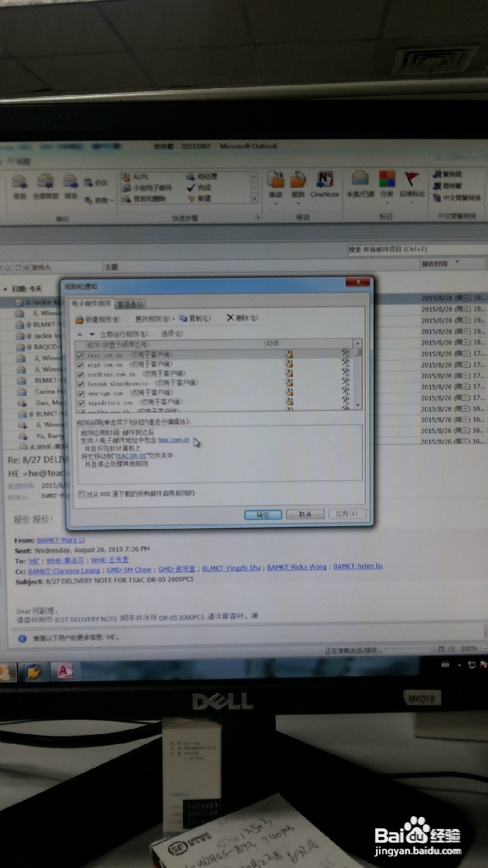Viewport: 488px width, 868px height.
Task: Open the dropdown arrow under 后续标志
Action: 412,203
